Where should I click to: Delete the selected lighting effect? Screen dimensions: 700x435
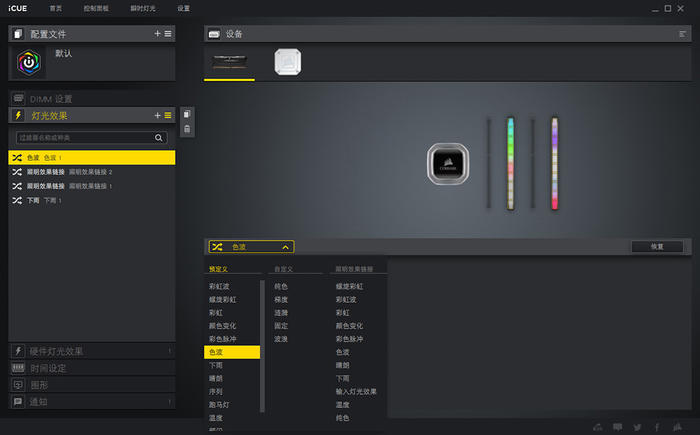[187, 129]
